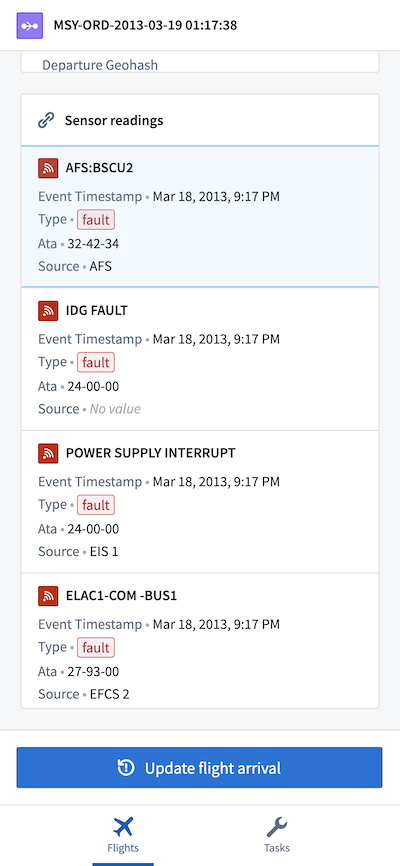Screen dimensions: 400x866
Task: Click the MSY-ORD-2013-03-19 flight title
Action: tap(145, 25)
